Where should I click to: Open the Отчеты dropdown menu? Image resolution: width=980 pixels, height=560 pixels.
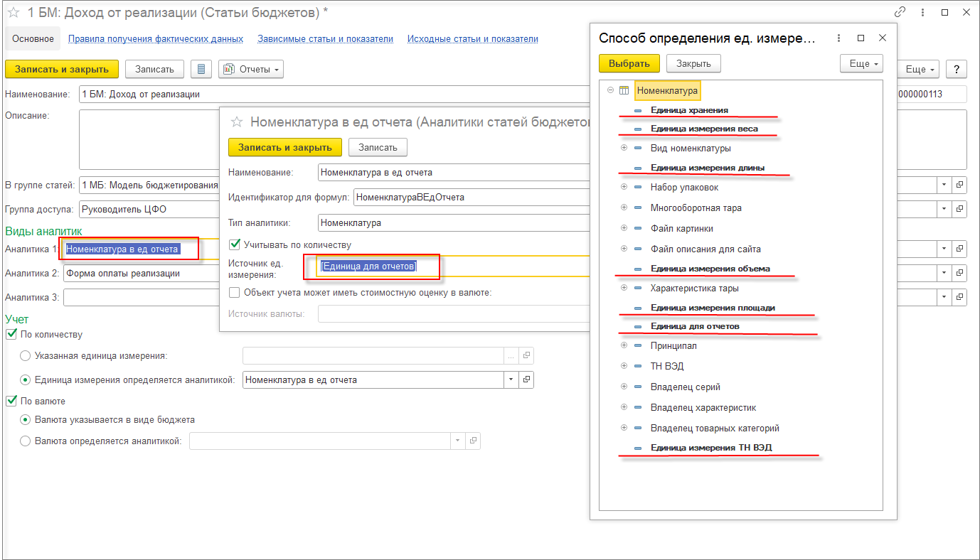point(251,69)
